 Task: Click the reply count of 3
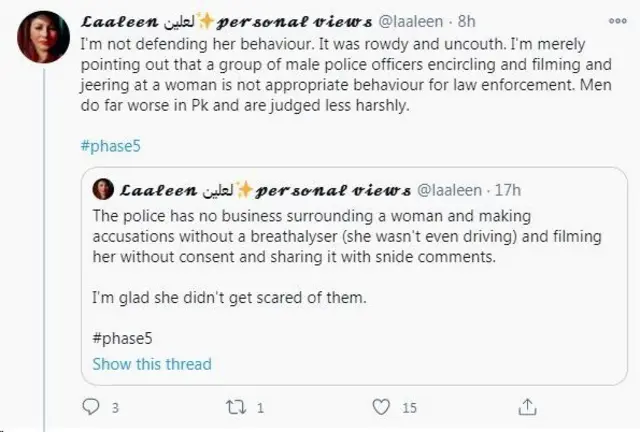(116, 408)
